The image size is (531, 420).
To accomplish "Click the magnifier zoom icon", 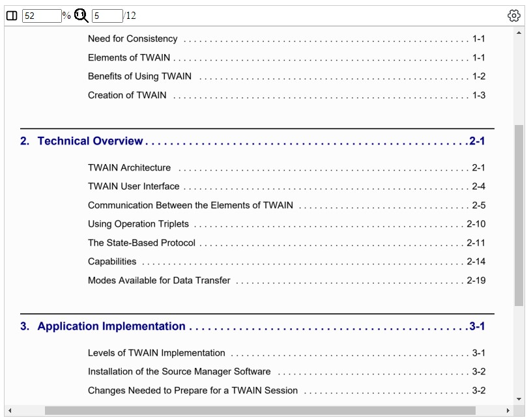I will point(81,16).
